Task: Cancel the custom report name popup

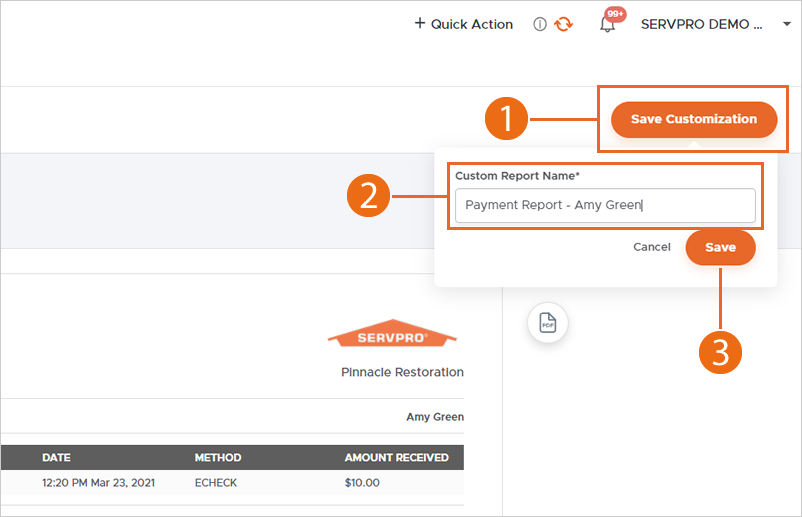Action: [652, 247]
